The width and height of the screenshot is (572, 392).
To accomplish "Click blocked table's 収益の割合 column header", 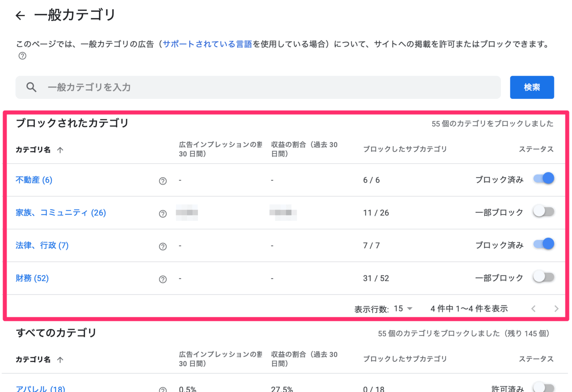I will pos(304,149).
